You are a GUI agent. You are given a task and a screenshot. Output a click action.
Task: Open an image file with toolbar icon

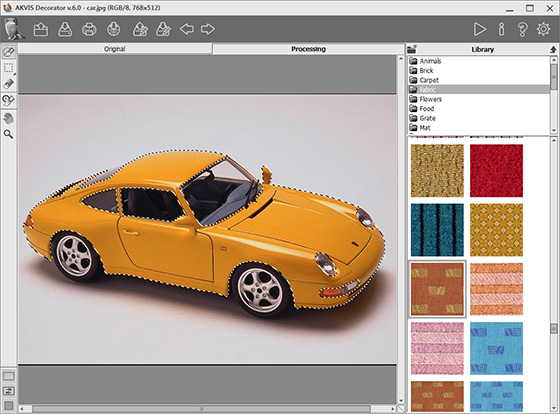click(41, 29)
